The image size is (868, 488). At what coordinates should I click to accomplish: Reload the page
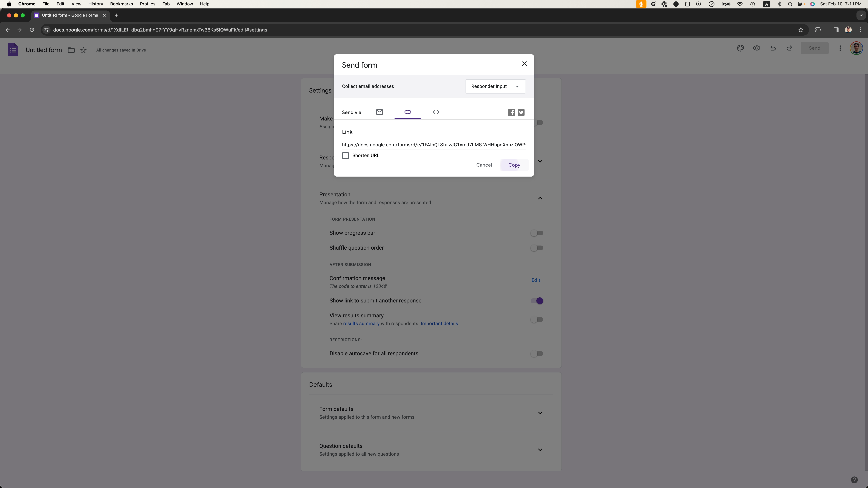point(32,30)
